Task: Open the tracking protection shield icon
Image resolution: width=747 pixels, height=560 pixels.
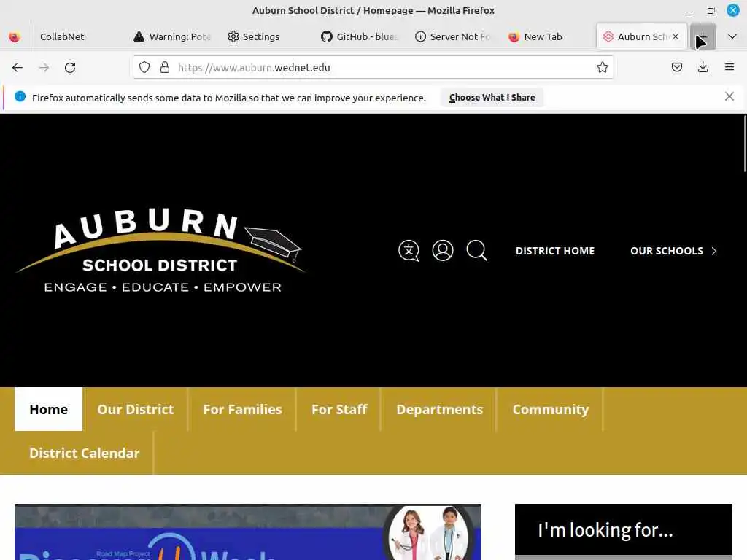Action: pos(144,68)
